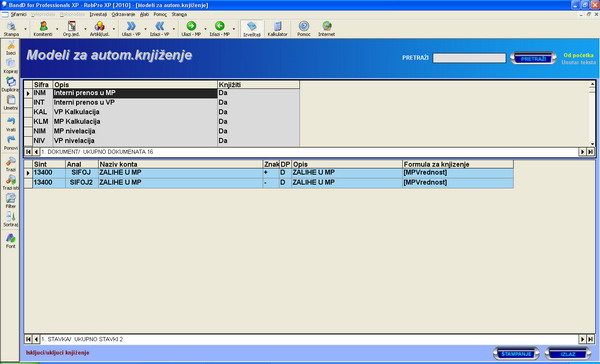Go to last document in upper navigator
This screenshot has width=600, height=364.
coord(590,152)
